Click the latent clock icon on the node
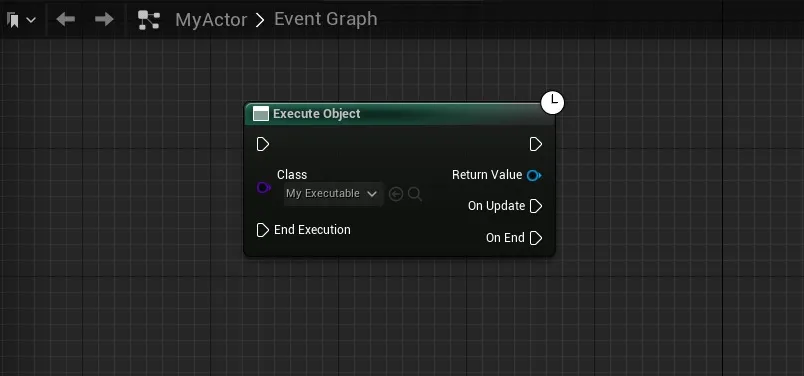The height and width of the screenshot is (376, 804). click(x=552, y=103)
